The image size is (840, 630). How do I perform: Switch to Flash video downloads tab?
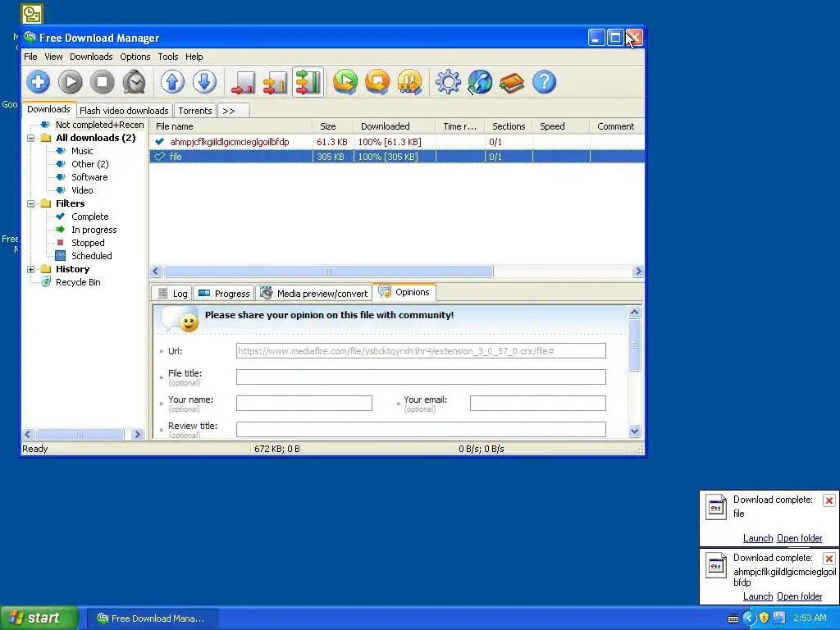point(125,111)
